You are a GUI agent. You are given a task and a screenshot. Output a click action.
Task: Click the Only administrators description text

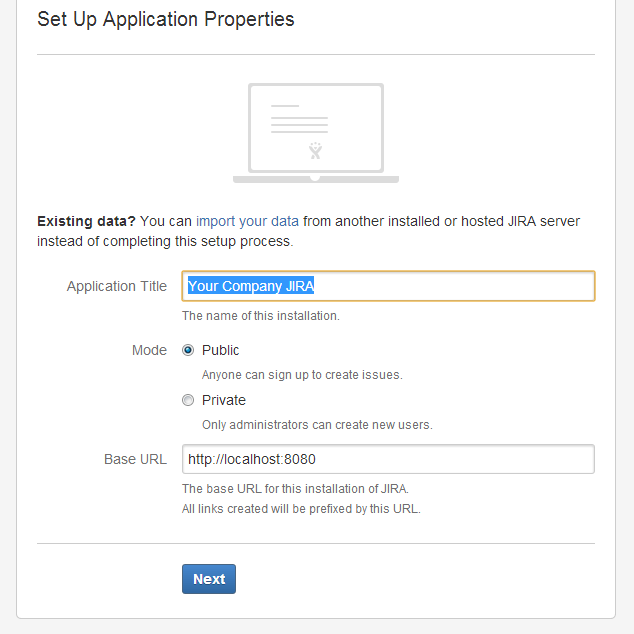click(x=317, y=425)
